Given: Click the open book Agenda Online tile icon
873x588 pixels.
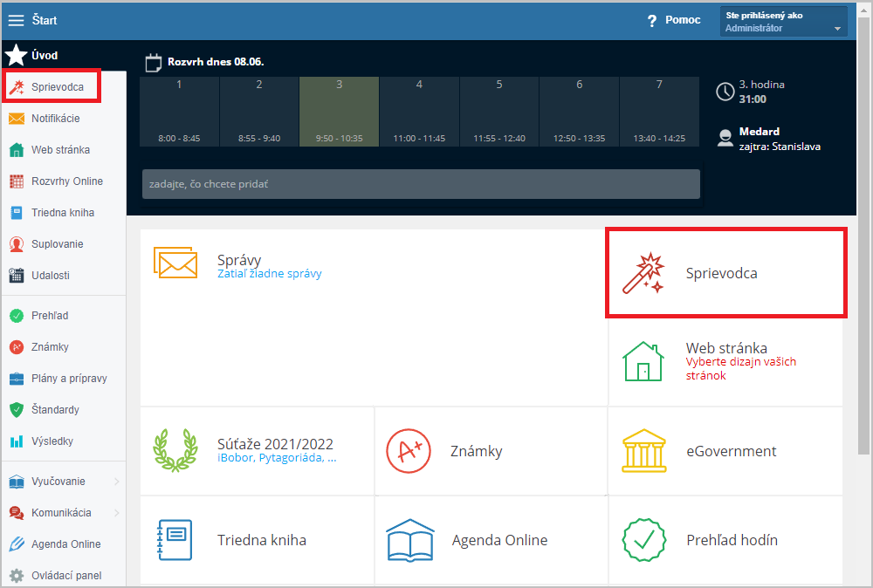Looking at the screenshot, I should (409, 540).
